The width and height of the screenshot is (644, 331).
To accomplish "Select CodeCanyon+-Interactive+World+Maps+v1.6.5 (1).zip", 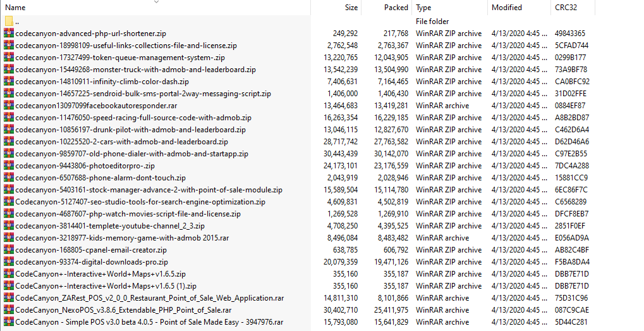I will [106, 286].
